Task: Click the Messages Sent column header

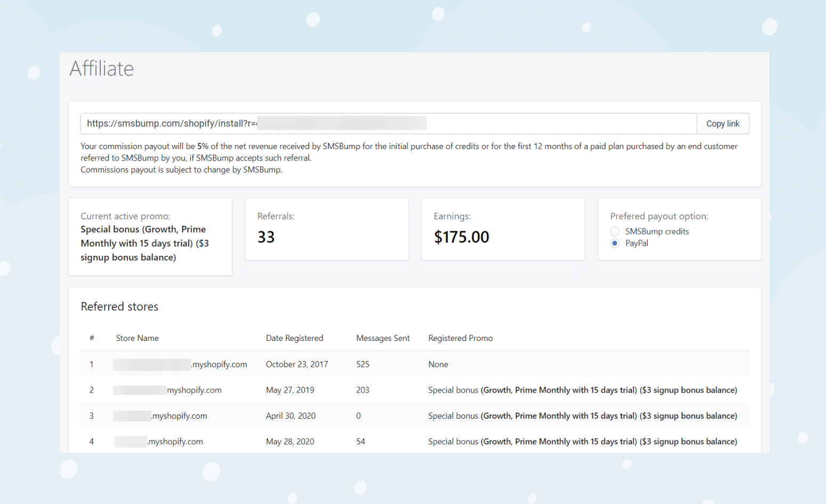Action: [383, 338]
